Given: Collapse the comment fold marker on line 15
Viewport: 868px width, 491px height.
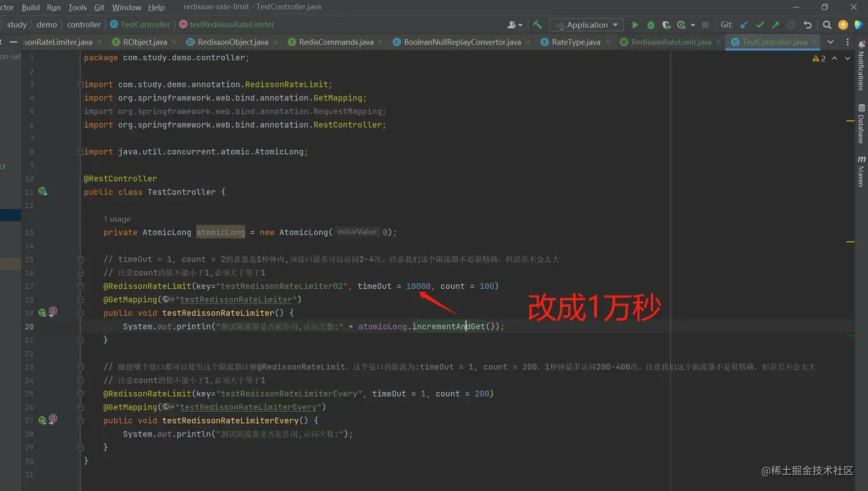Looking at the screenshot, I should coord(80,260).
